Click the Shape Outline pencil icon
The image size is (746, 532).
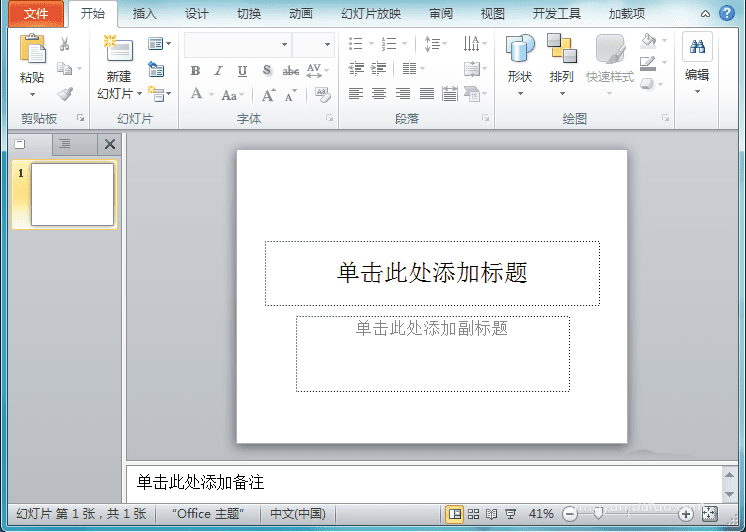pos(648,63)
